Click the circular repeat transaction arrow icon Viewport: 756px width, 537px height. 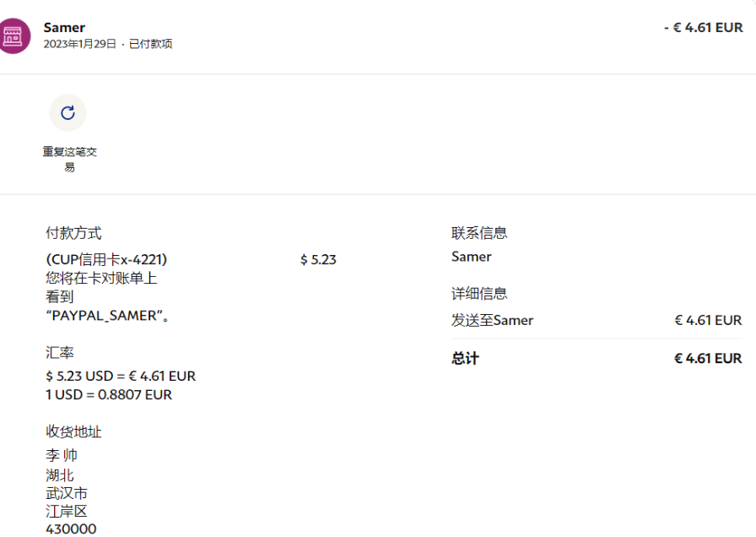[67, 113]
